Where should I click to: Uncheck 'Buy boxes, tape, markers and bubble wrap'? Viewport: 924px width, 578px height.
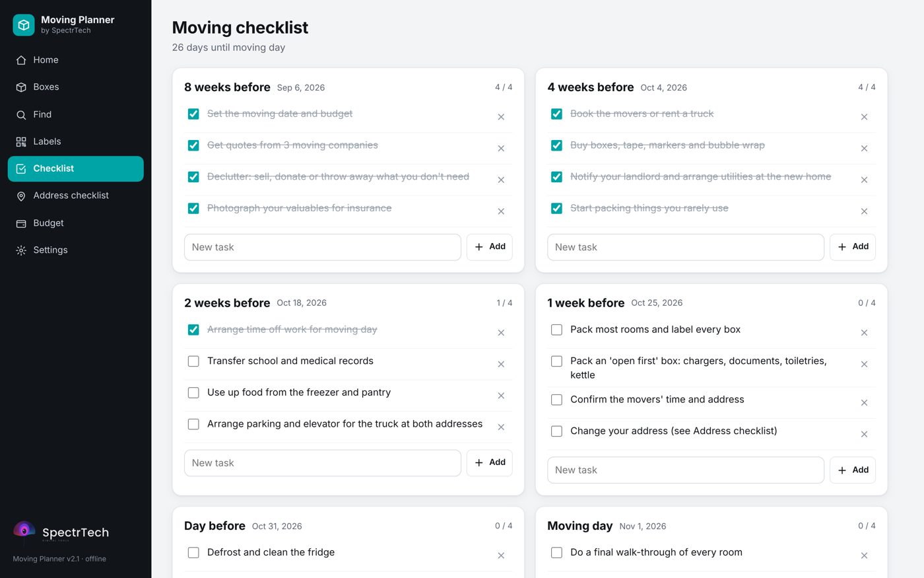click(556, 145)
